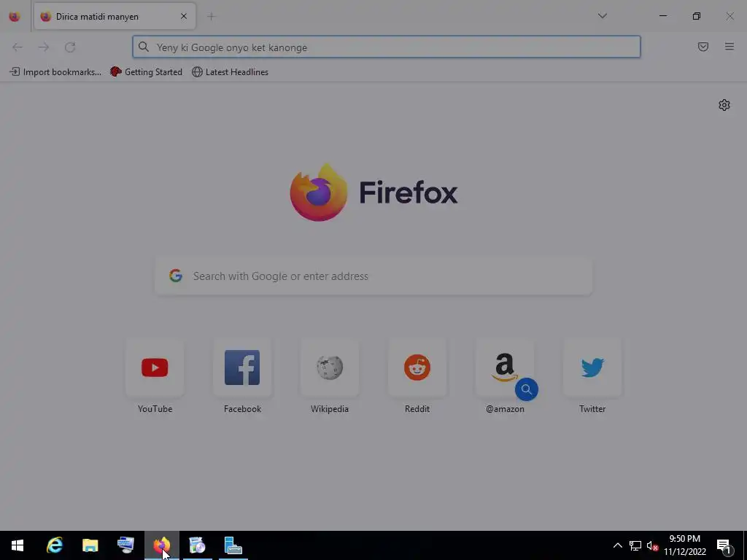
Task: Close the Firefox window
Action: tap(729, 16)
